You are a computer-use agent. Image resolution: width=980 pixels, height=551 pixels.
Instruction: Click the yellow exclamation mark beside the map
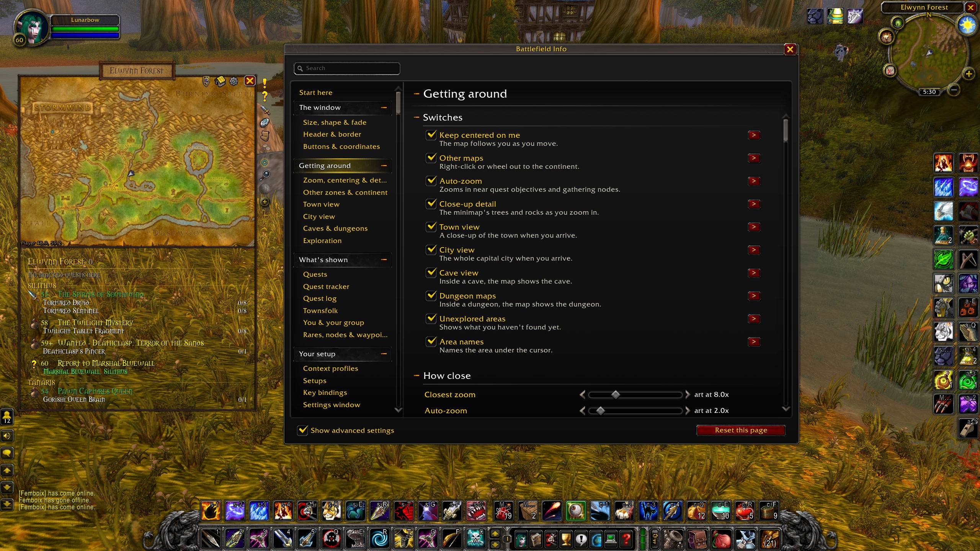tap(265, 83)
